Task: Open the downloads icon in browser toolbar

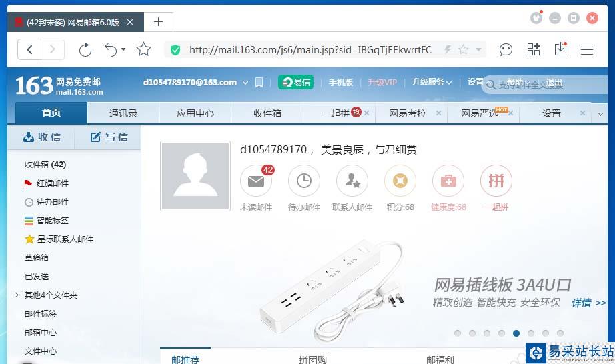Action: 560,49
